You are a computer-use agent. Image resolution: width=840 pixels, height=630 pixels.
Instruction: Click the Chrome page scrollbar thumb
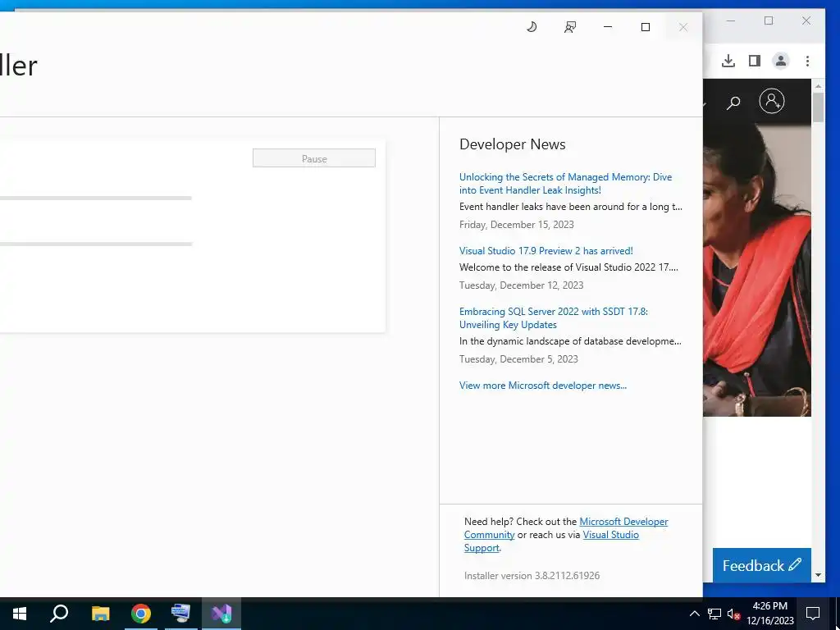[818, 107]
